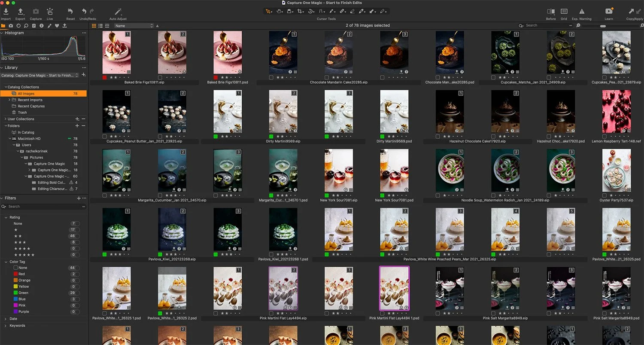Open the heart-shaped tool tab icon

[57, 26]
